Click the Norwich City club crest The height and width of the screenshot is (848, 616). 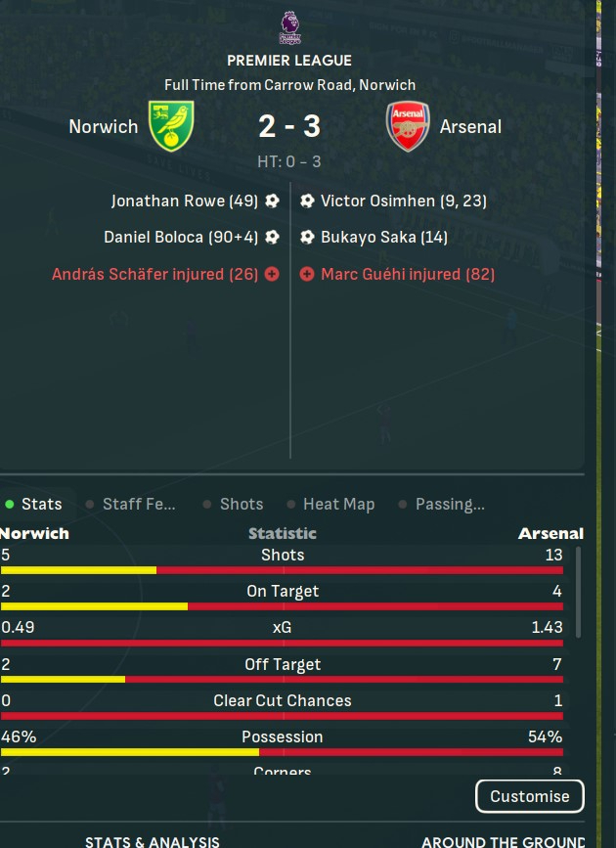(x=171, y=126)
